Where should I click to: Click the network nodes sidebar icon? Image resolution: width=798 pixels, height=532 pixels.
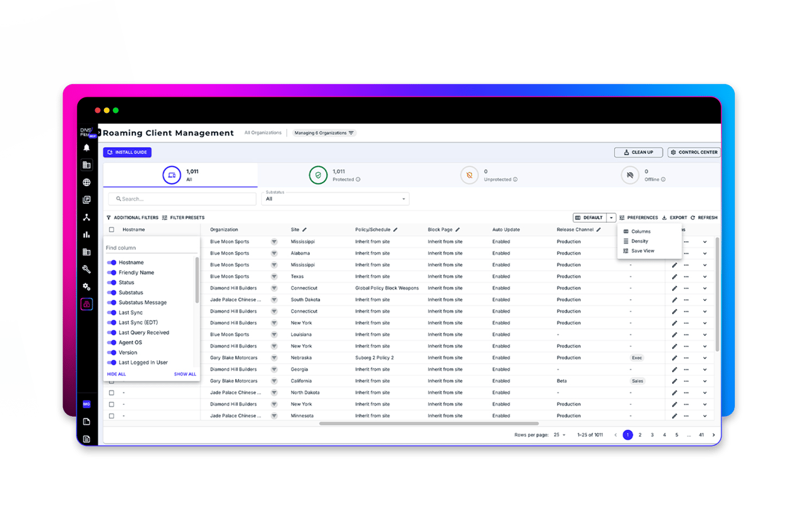click(86, 218)
